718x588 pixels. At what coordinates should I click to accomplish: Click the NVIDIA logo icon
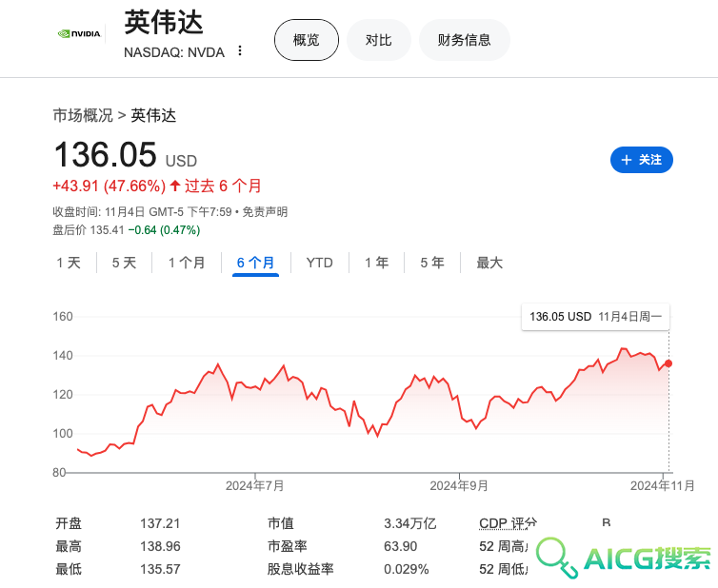click(x=79, y=33)
